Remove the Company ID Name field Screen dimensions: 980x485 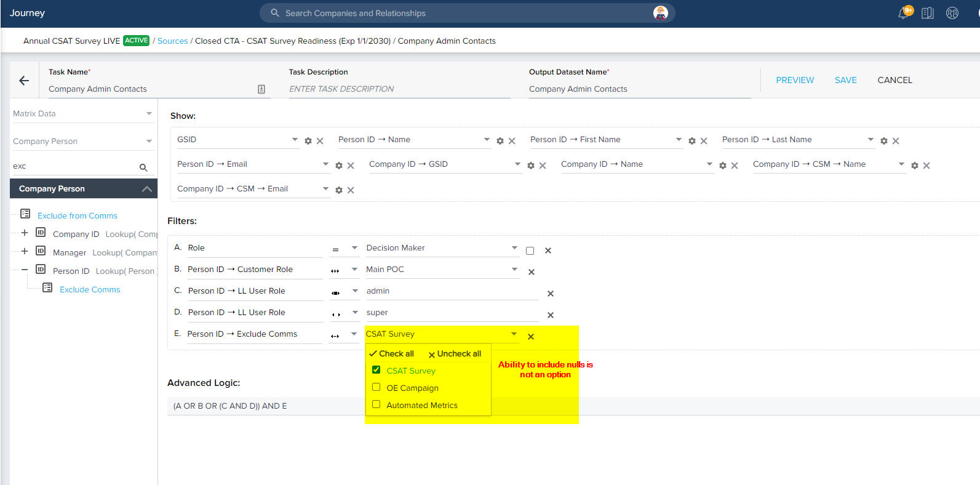click(735, 166)
